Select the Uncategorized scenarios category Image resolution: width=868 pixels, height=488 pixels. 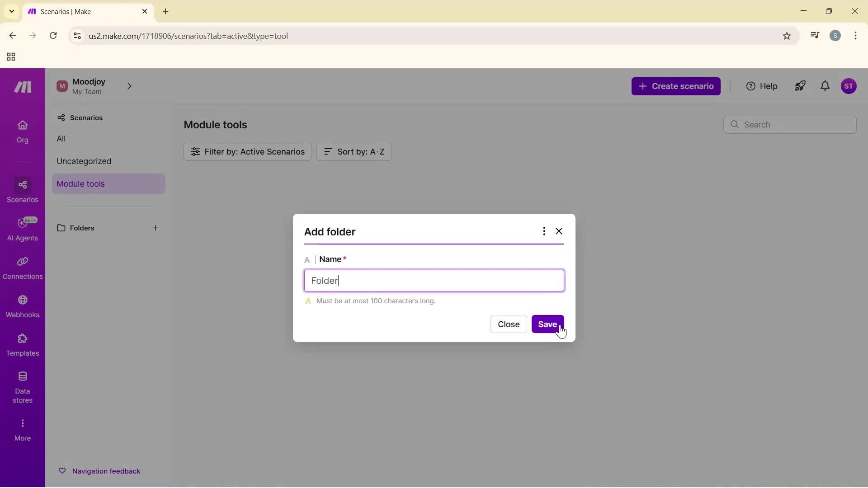coord(84,161)
